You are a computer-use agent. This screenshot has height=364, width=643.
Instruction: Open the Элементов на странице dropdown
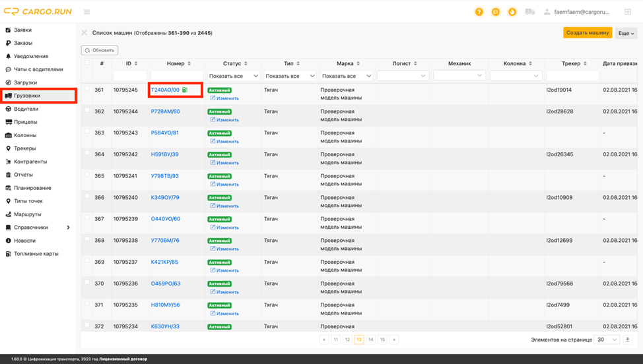coord(607,340)
